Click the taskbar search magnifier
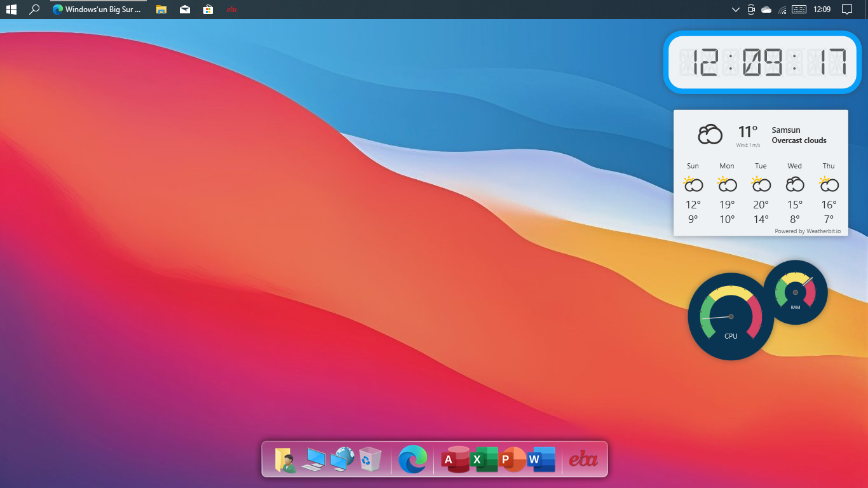The height and width of the screenshot is (488, 868). [35, 10]
